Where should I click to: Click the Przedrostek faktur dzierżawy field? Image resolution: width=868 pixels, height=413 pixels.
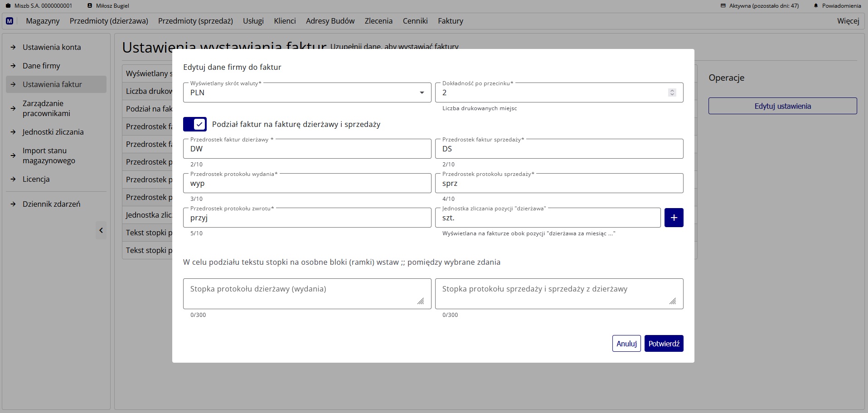tap(307, 149)
